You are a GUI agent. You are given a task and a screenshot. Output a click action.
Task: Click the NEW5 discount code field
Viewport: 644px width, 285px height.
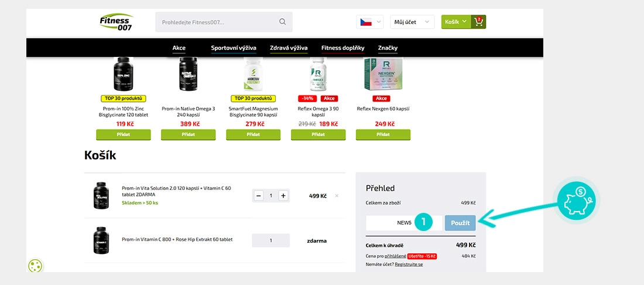[x=405, y=223]
